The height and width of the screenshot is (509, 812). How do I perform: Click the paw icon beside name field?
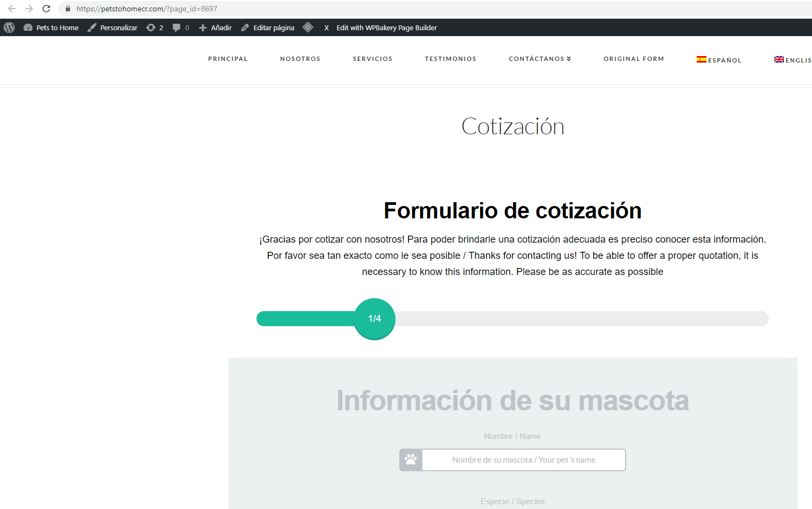411,460
